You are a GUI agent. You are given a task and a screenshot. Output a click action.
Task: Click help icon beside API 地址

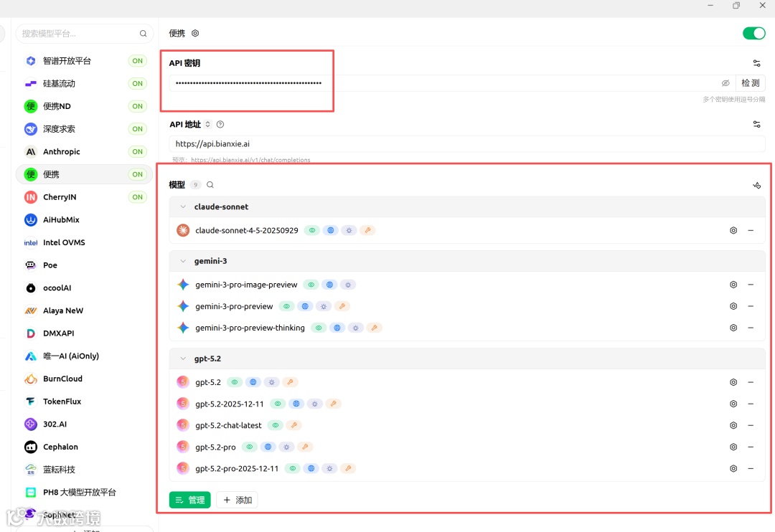click(x=220, y=125)
